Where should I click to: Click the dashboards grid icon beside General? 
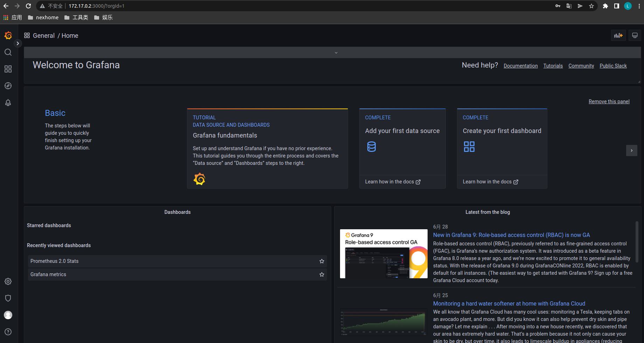(x=27, y=35)
